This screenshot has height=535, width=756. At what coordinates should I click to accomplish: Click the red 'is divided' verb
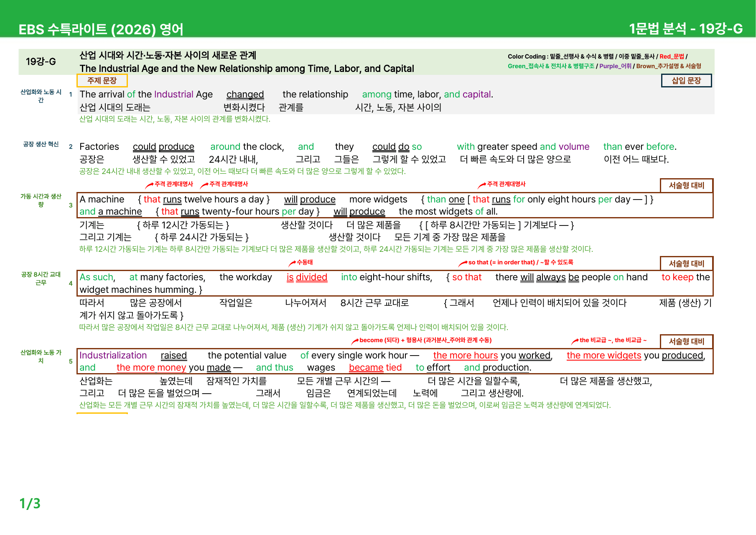click(x=307, y=277)
